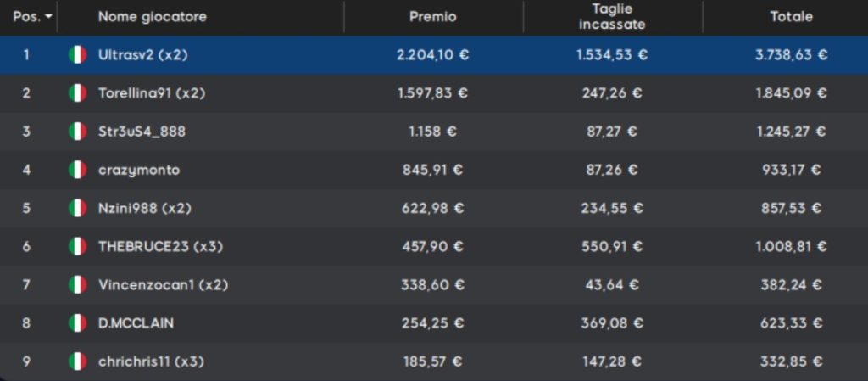The image size is (868, 381).
Task: Click the flag icon beside crazymonto
Action: [77, 170]
